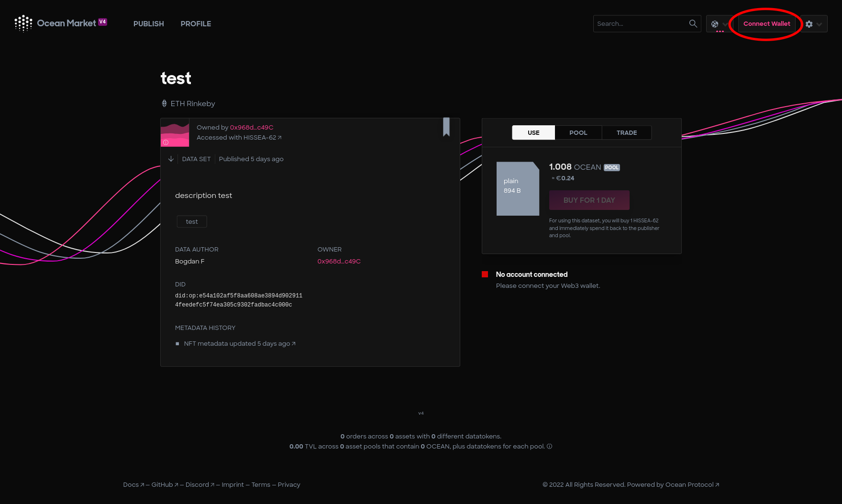The image size is (842, 504).
Task: Switch to the POOL tab
Action: pyautogui.click(x=578, y=132)
